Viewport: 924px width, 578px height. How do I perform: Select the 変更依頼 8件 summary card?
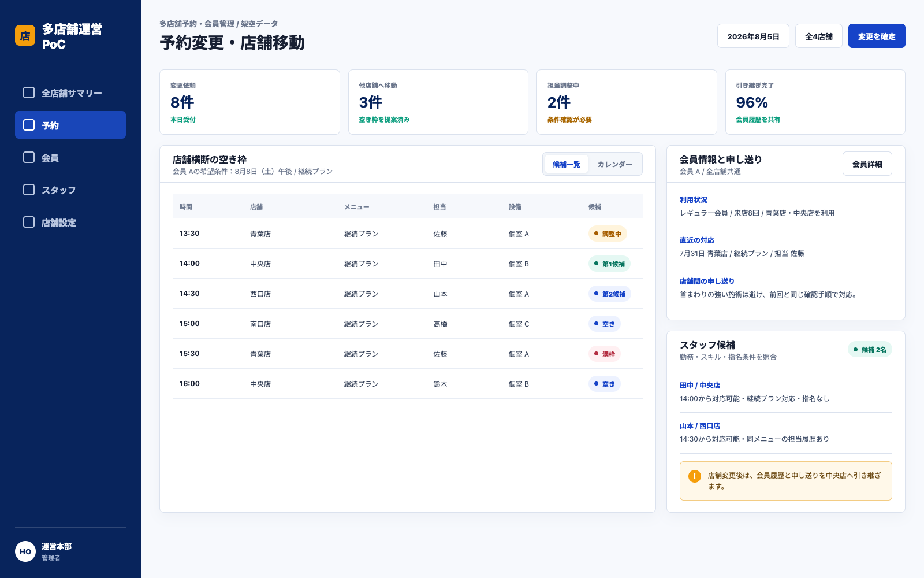pyautogui.click(x=249, y=102)
